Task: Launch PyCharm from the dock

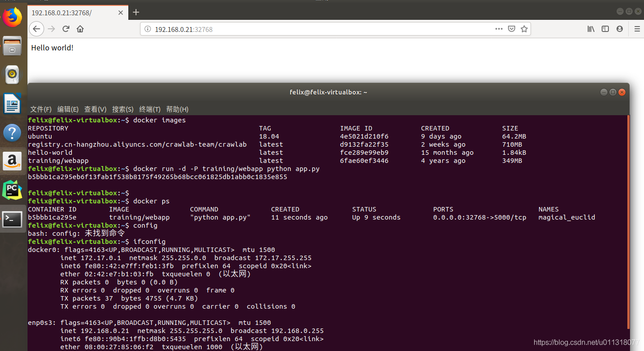Action: click(x=13, y=190)
